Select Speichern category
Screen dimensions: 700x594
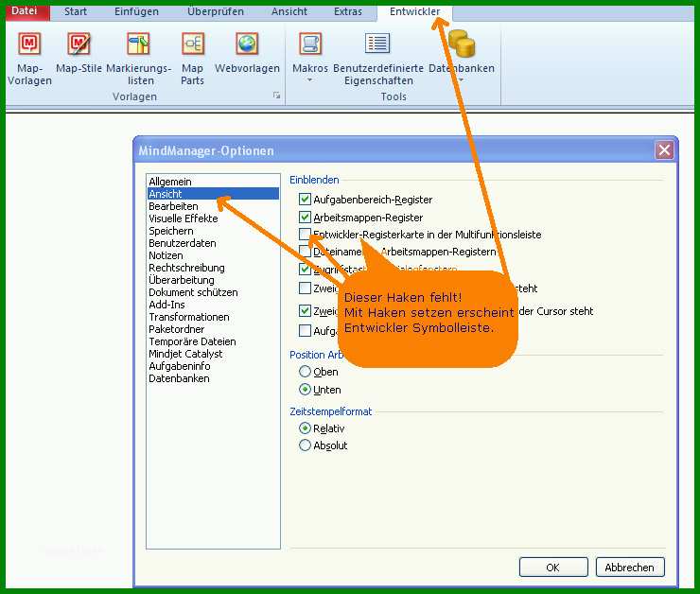point(214,231)
